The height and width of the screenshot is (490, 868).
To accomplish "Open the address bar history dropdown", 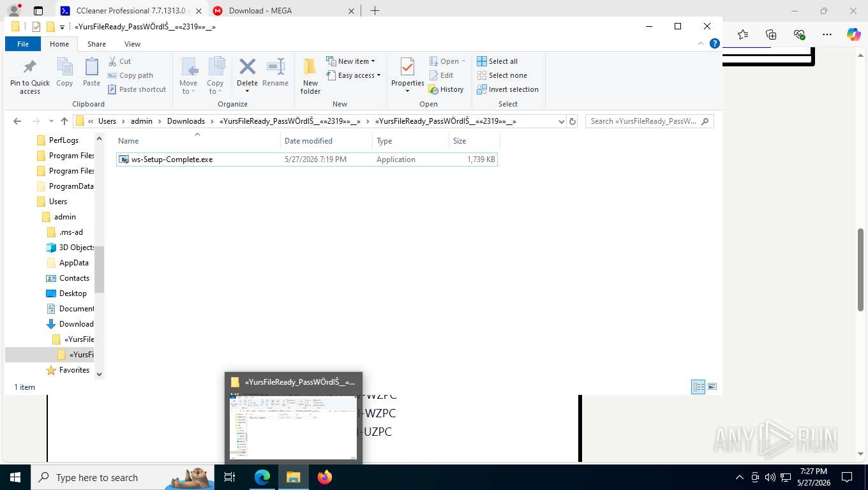I will (x=562, y=121).
